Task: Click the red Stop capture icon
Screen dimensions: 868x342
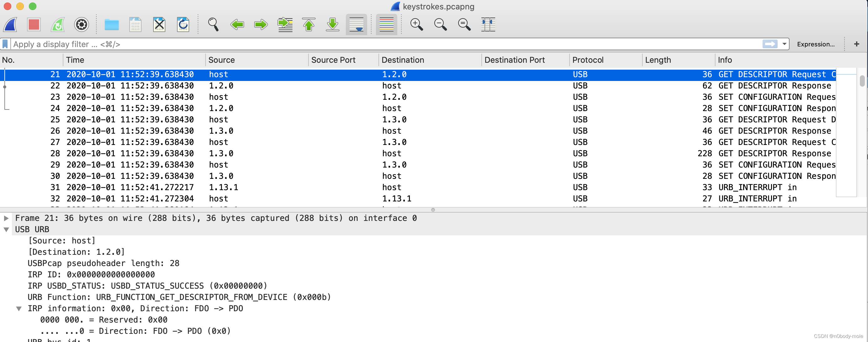Action: (34, 24)
